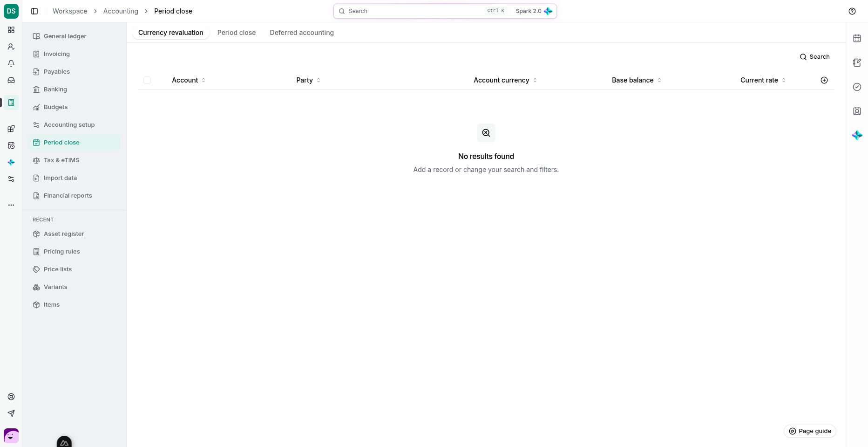Open the Page guide button
This screenshot has height=447, width=868.
coord(810,431)
